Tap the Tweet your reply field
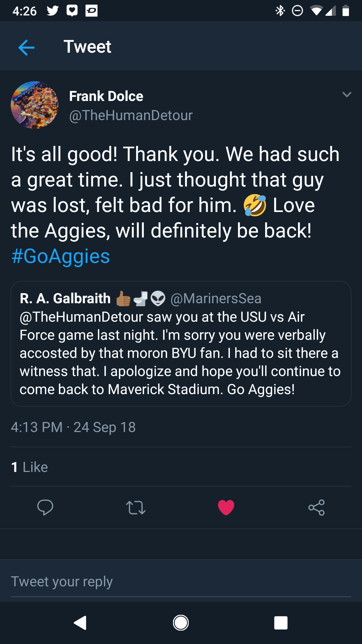The height and width of the screenshot is (644, 362). 181,582
